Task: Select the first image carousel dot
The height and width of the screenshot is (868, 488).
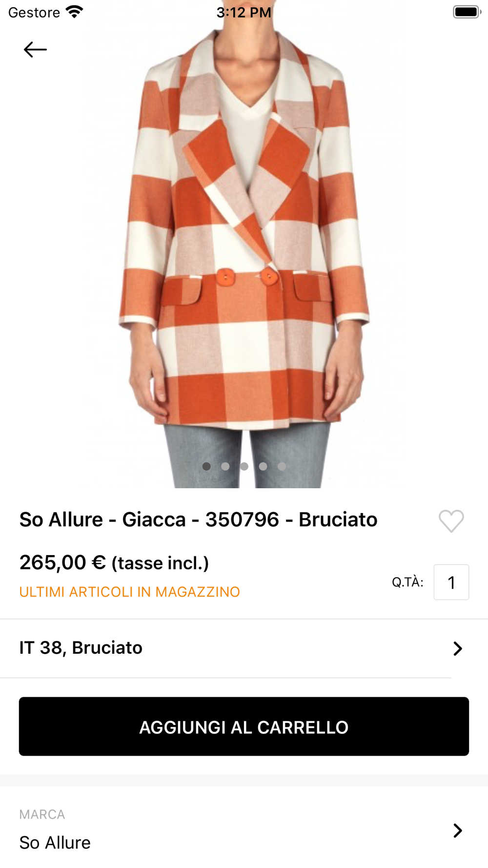Action: [x=206, y=466]
